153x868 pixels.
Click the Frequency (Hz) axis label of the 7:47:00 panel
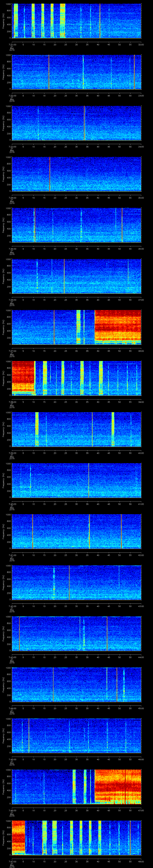(3, 838)
